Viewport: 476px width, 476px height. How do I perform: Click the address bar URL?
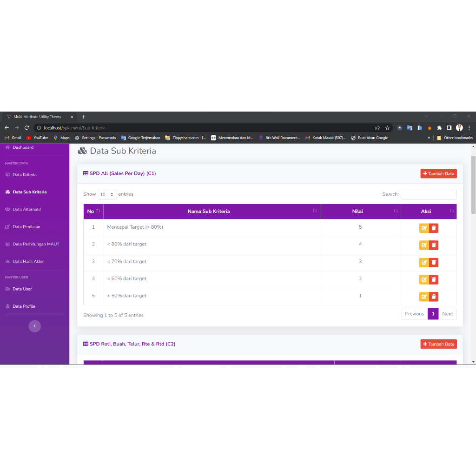[75, 128]
